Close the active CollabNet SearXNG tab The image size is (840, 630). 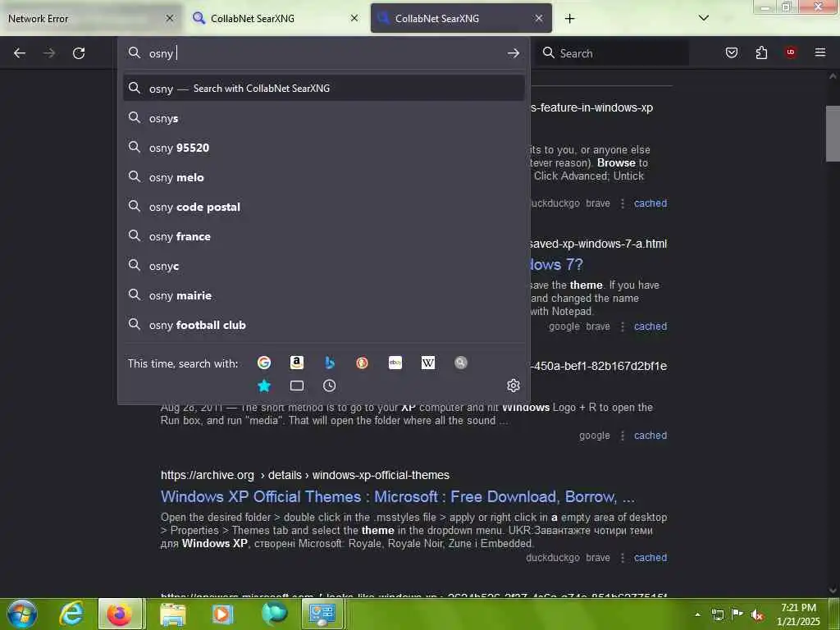[539, 18]
